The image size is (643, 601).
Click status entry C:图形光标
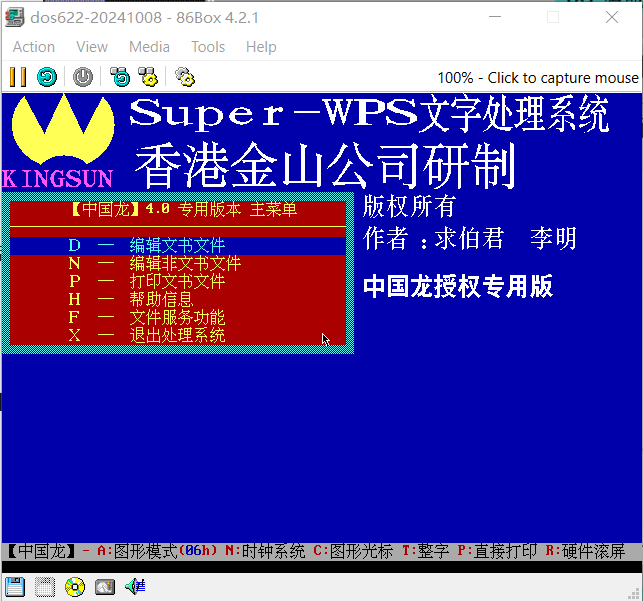(353, 551)
